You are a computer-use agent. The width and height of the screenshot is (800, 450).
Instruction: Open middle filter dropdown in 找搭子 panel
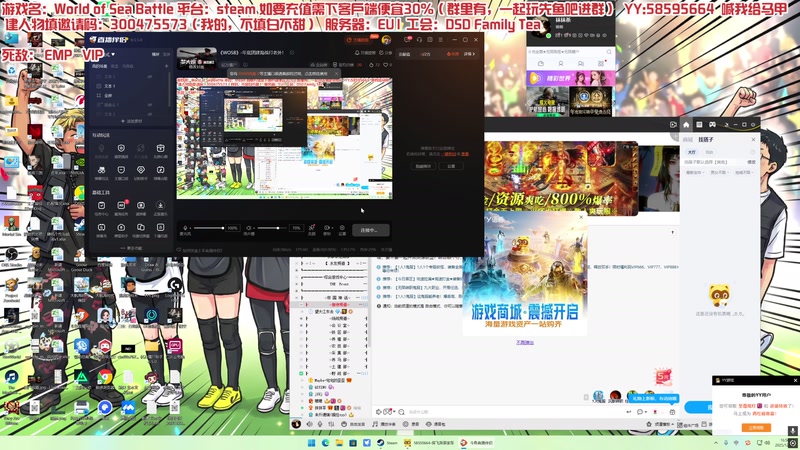coord(719,172)
